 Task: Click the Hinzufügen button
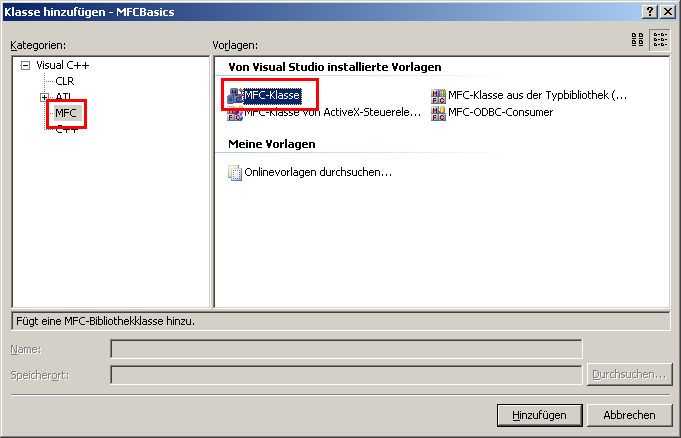539,415
